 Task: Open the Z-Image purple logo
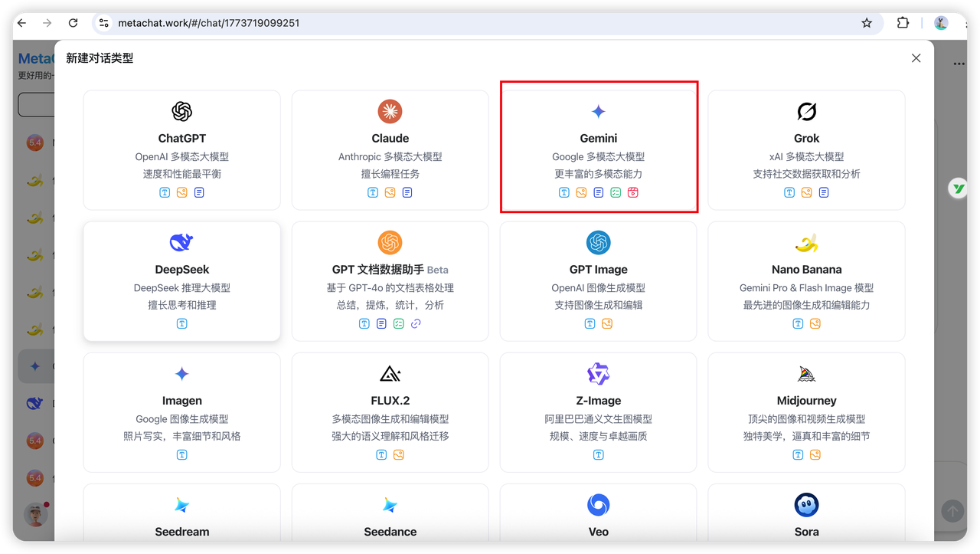tap(599, 374)
